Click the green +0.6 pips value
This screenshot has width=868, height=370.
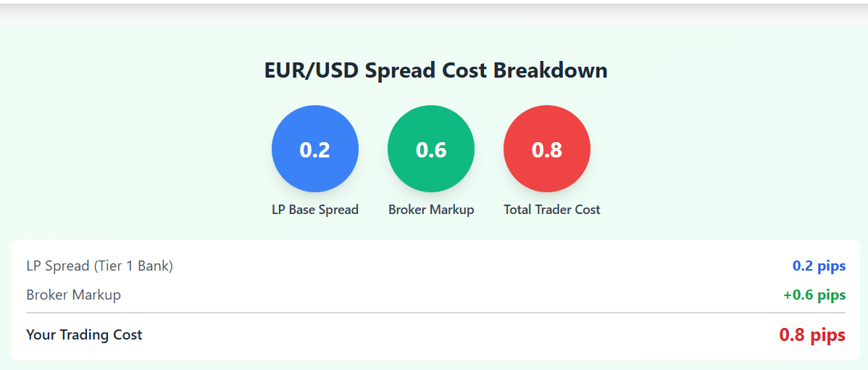[x=814, y=295]
